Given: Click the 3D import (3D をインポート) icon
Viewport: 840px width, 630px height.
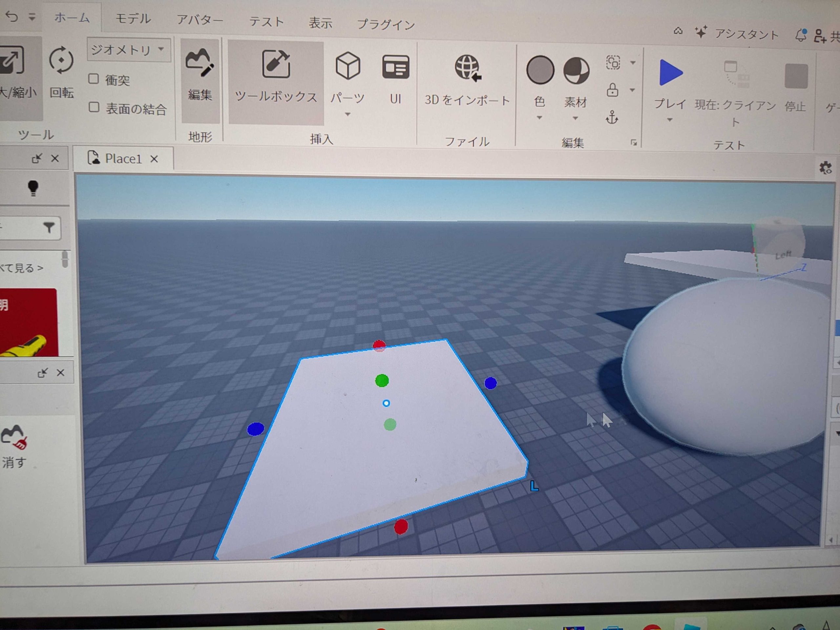Looking at the screenshot, I should [468, 68].
